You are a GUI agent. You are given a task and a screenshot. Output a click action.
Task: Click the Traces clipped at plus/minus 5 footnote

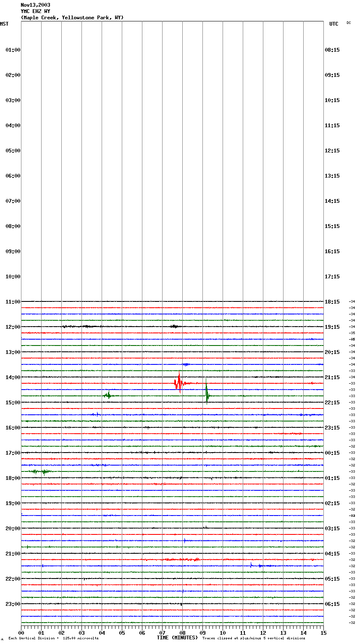point(254,639)
